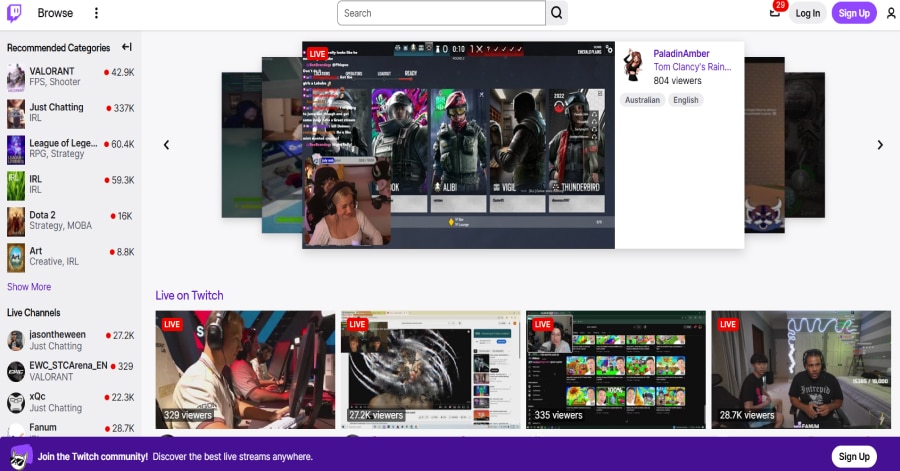900x471 pixels.
Task: Open Tom Clancy's Rainbow game link
Action: (692, 67)
